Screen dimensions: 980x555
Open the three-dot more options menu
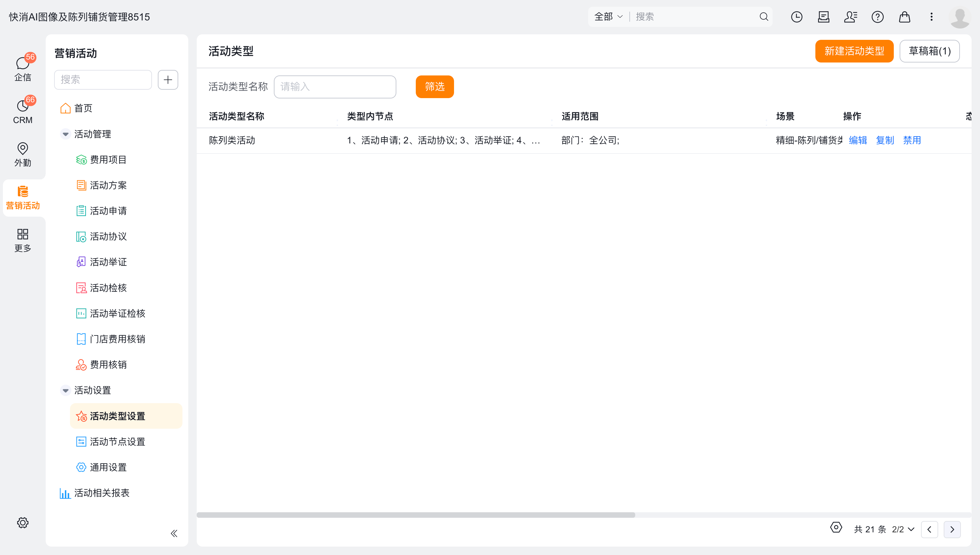[x=932, y=17]
